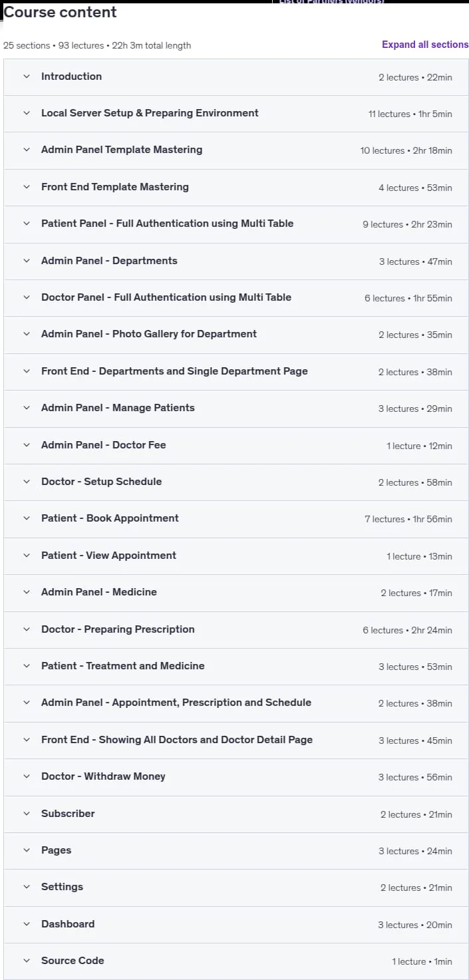This screenshot has height=980, width=469.
Task: Click chevron beside Doctor - Withdraw Money
Action: pyautogui.click(x=27, y=776)
